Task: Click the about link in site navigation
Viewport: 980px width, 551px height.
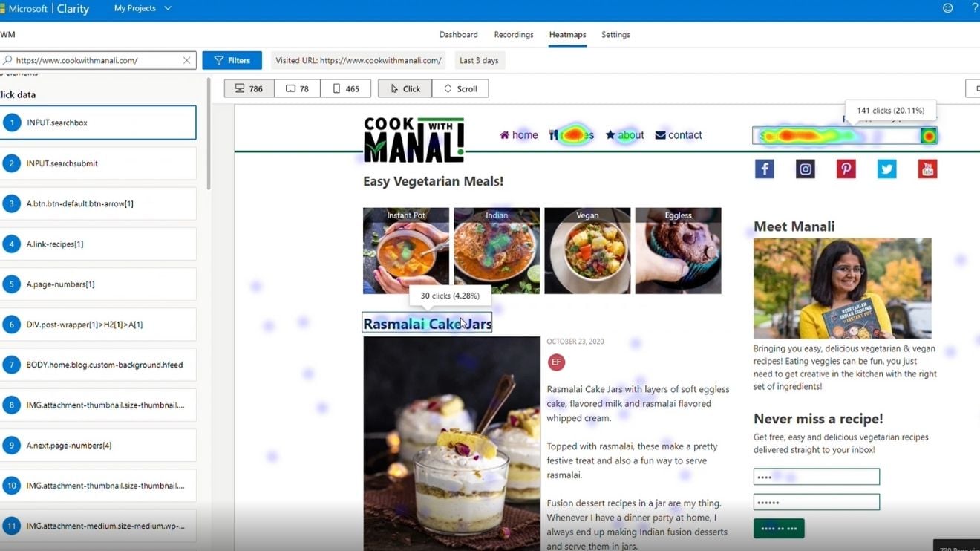Action: (x=624, y=135)
